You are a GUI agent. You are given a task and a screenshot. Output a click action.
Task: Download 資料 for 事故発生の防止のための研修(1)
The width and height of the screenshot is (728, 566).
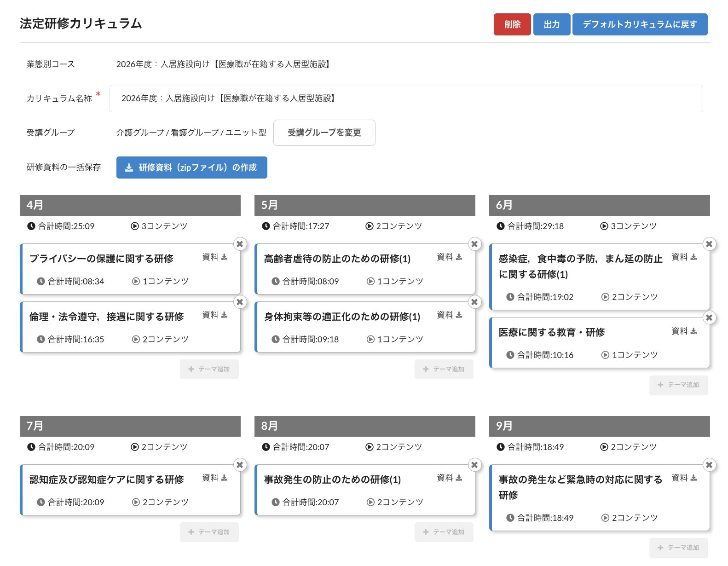pyautogui.click(x=450, y=478)
